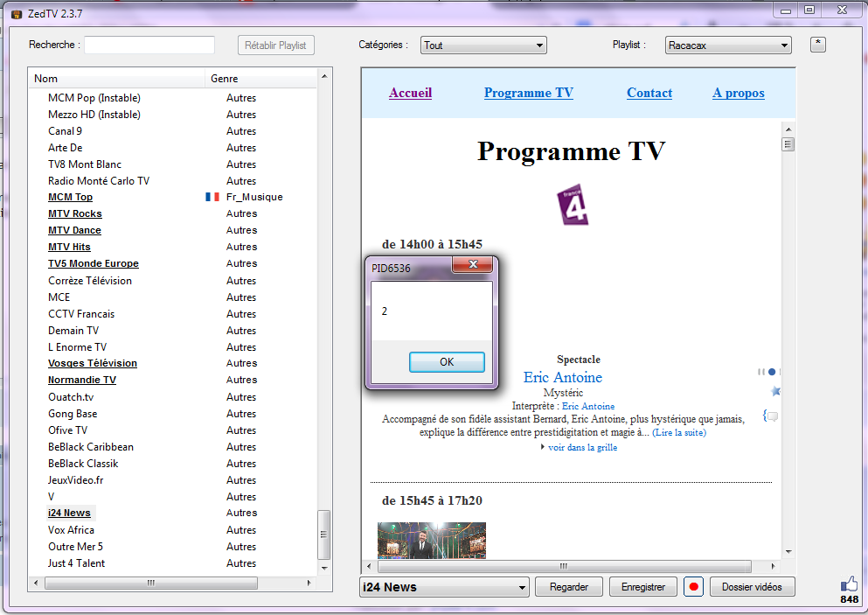This screenshot has width=868, height=615.
Task: Click inside the Recherche search field
Action: tap(149, 45)
